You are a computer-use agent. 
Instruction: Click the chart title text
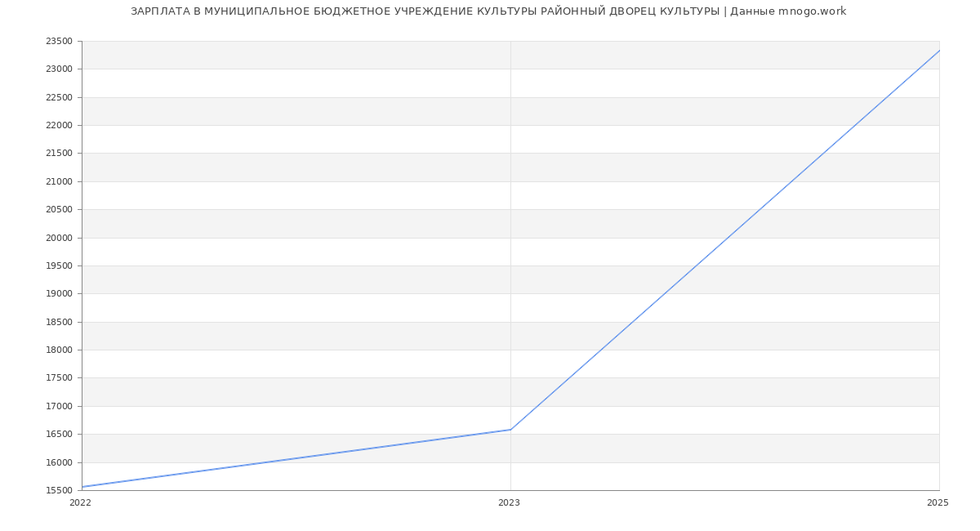click(488, 11)
